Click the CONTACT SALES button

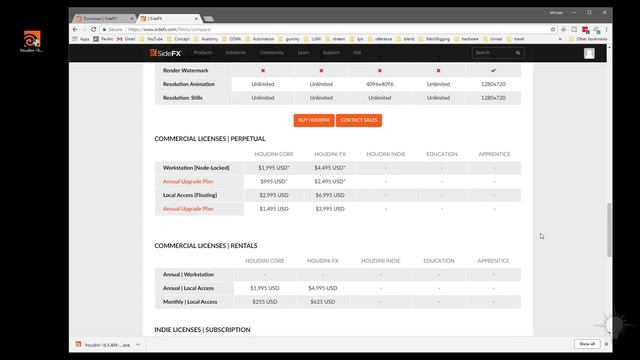tap(359, 120)
